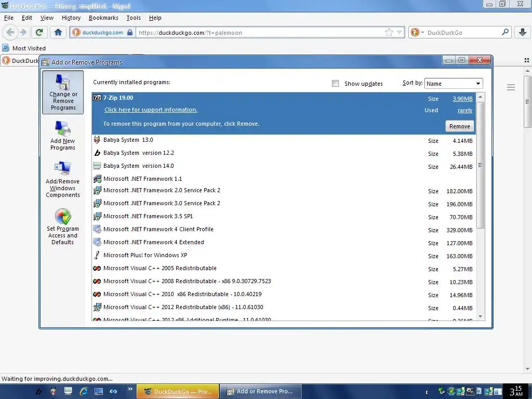The height and width of the screenshot is (399, 532).
Task: Select Microsoft .NET Framework 2.0 Service Pack 2
Action: coord(284,190)
